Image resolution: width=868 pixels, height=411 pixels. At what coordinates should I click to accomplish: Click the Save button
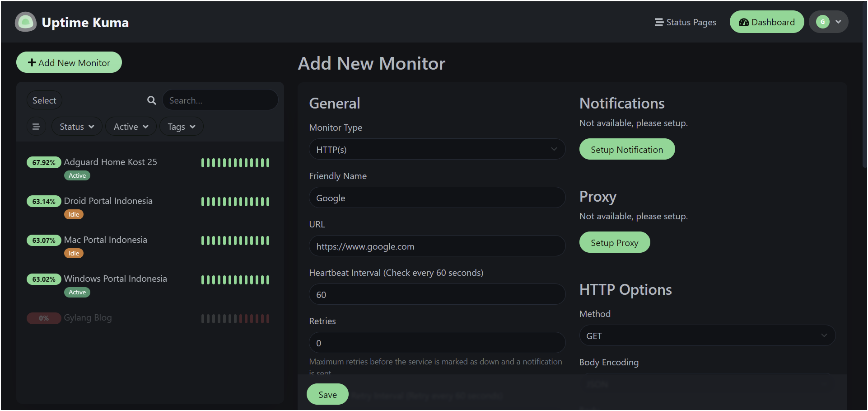pyautogui.click(x=327, y=394)
